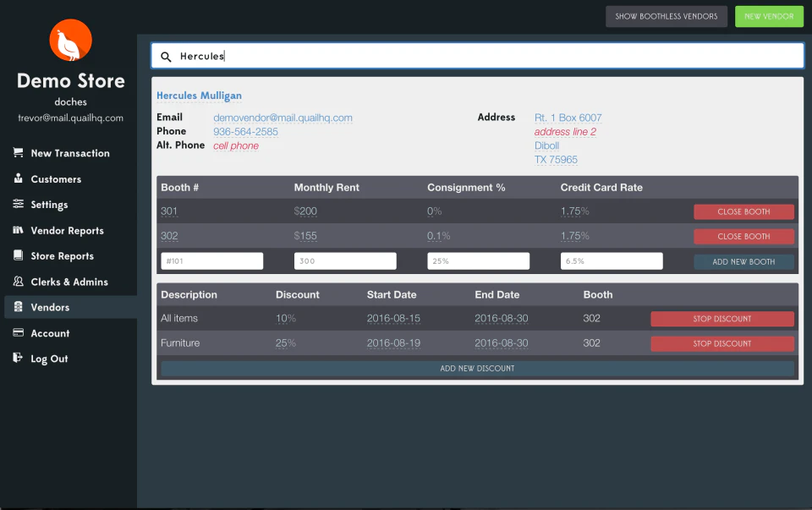This screenshot has width=812, height=510.
Task: Show boothless vendors
Action: coord(666,16)
